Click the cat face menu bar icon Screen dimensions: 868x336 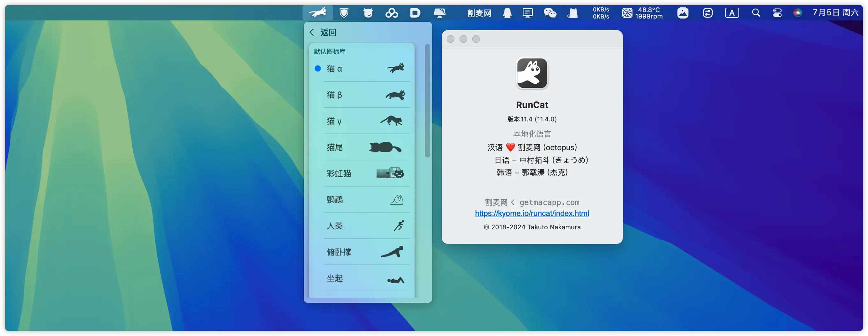368,13
